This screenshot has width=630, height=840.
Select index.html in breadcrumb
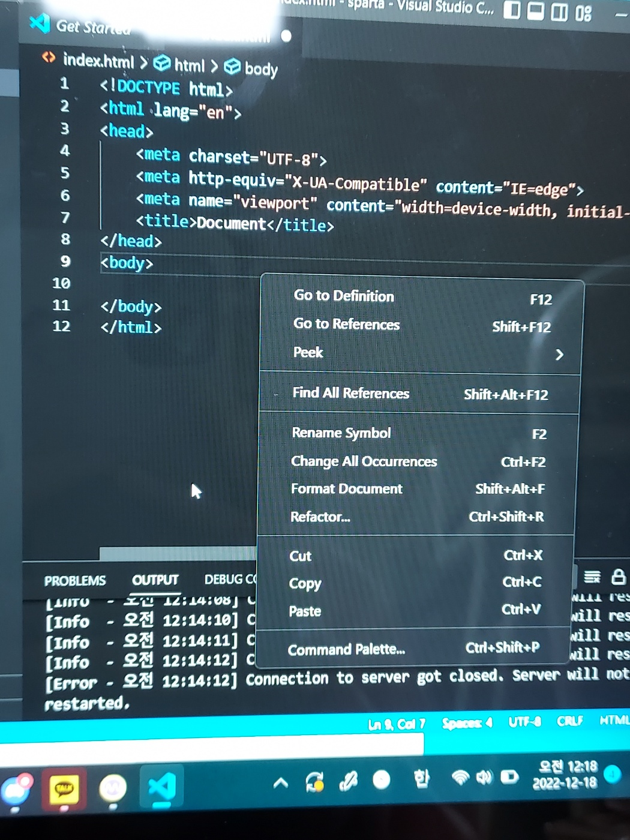[x=98, y=61]
